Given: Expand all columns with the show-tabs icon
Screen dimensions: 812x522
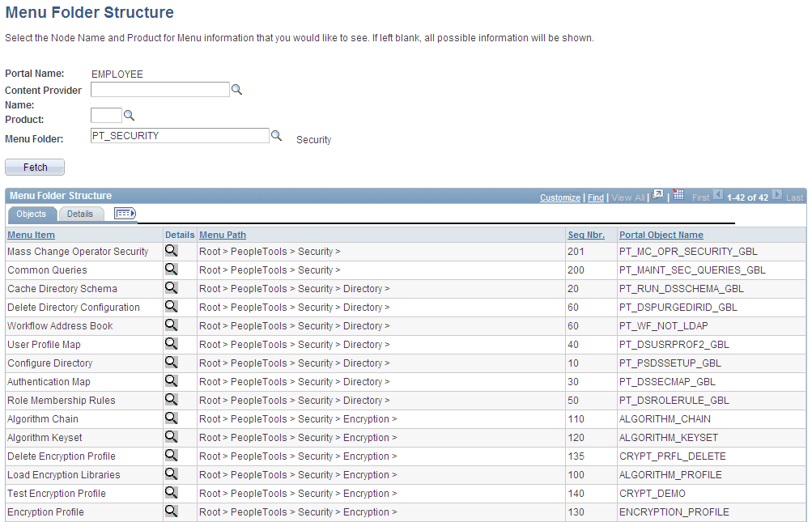Looking at the screenshot, I should pos(125,214).
